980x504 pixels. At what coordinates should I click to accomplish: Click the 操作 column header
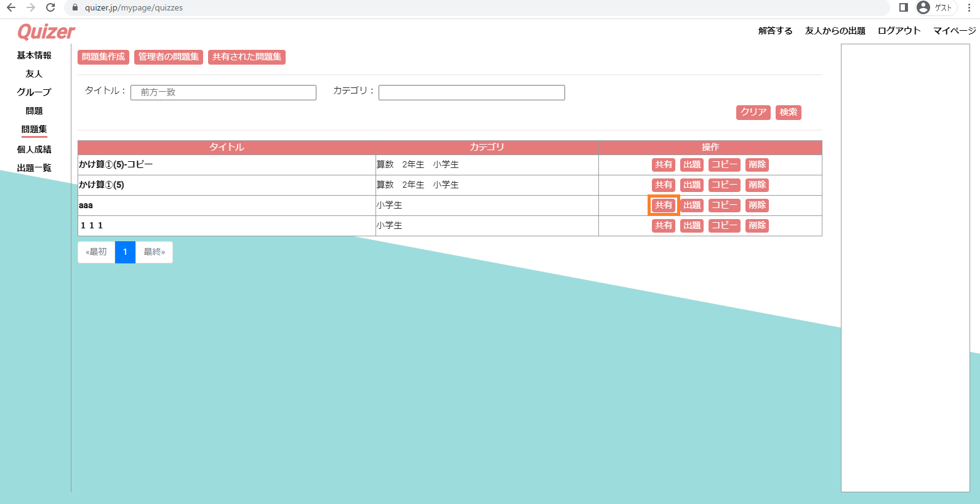click(x=710, y=148)
